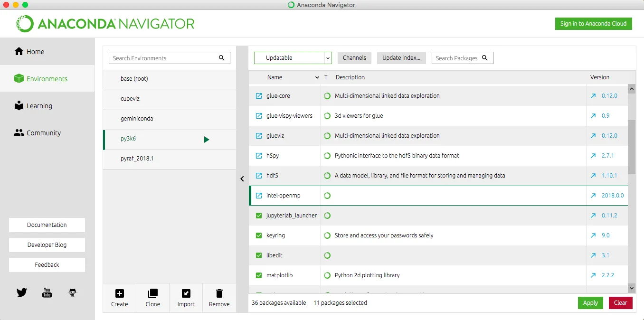Click the Anaconda Navigator logo
Image resolution: width=644 pixels, height=320 pixels.
tap(105, 24)
